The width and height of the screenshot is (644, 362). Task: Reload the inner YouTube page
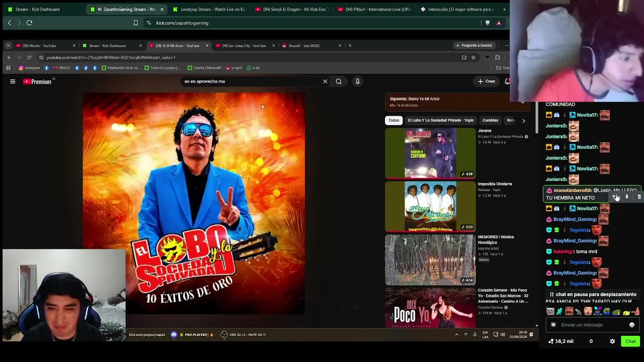point(29,57)
